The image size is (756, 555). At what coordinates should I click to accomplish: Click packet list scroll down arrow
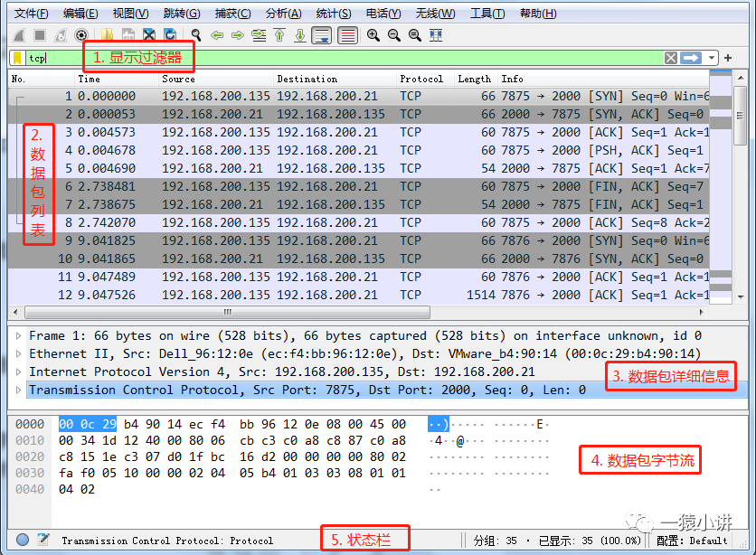click(741, 297)
